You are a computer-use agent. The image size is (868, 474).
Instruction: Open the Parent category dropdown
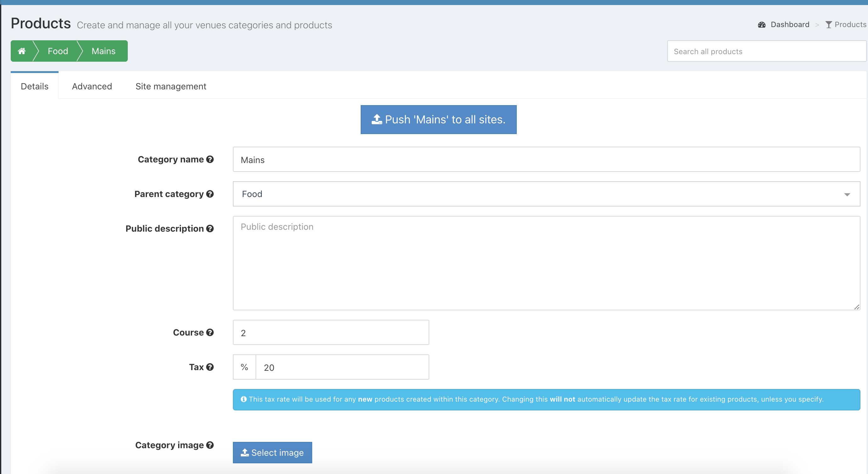pyautogui.click(x=539, y=194)
